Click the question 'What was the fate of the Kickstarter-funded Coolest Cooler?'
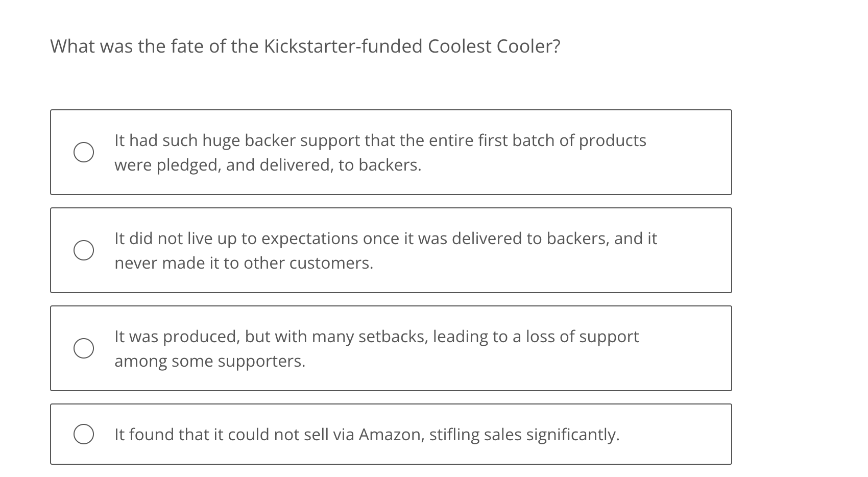This screenshot has width=868, height=477. click(305, 46)
